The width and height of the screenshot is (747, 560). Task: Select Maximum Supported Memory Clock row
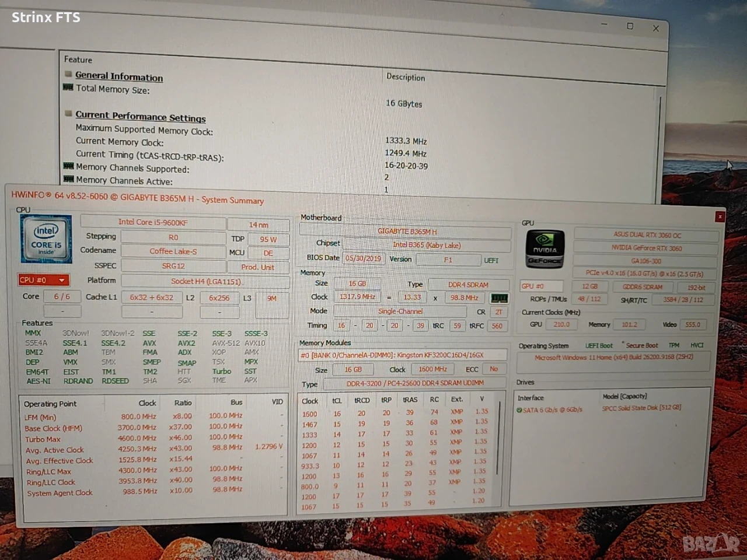[144, 129]
